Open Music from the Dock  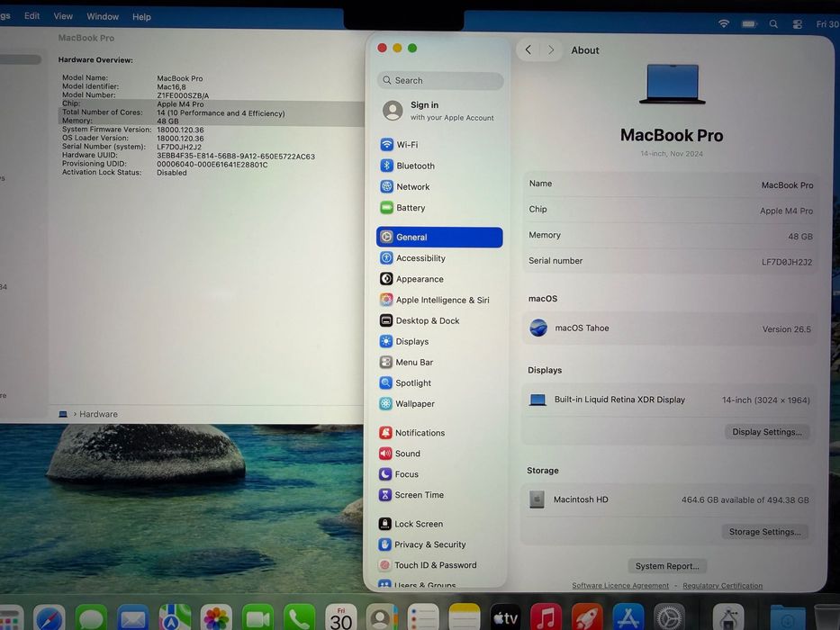(x=546, y=617)
